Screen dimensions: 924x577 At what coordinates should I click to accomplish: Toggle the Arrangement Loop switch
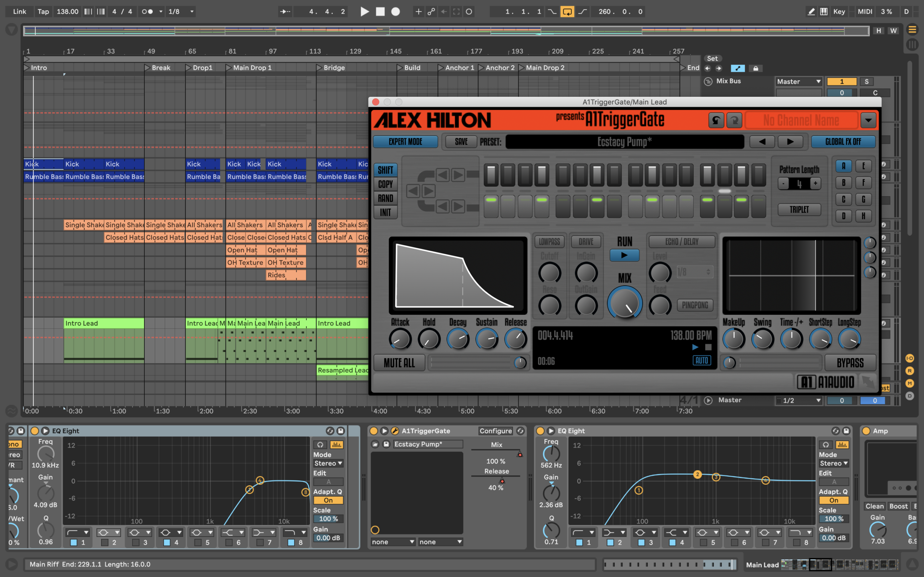click(x=567, y=12)
